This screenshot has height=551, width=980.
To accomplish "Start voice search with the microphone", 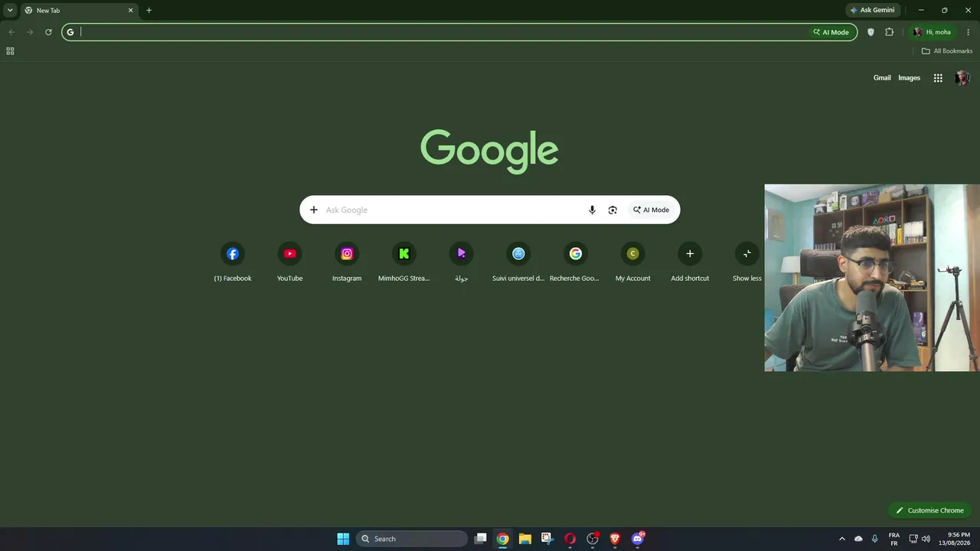I will pyautogui.click(x=592, y=210).
